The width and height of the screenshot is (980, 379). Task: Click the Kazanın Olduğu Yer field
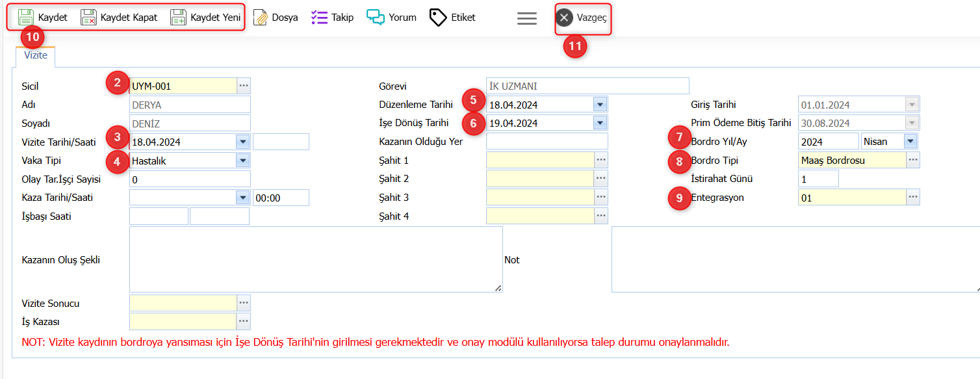547,141
